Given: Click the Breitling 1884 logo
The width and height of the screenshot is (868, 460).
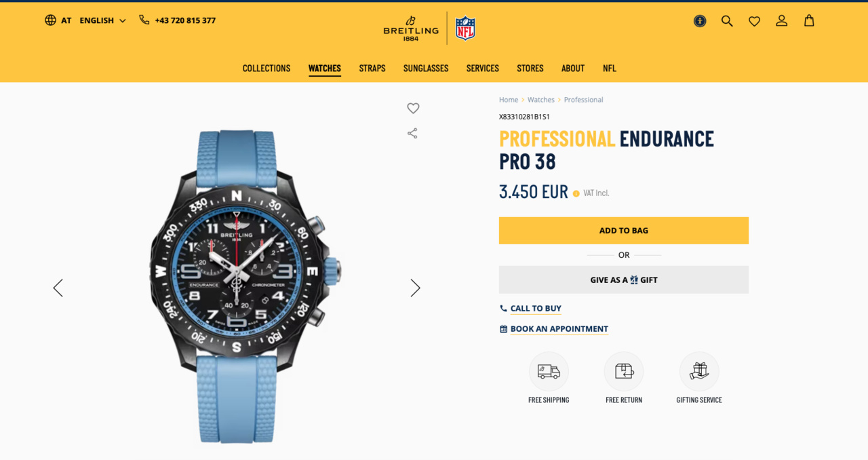Looking at the screenshot, I should point(411,28).
